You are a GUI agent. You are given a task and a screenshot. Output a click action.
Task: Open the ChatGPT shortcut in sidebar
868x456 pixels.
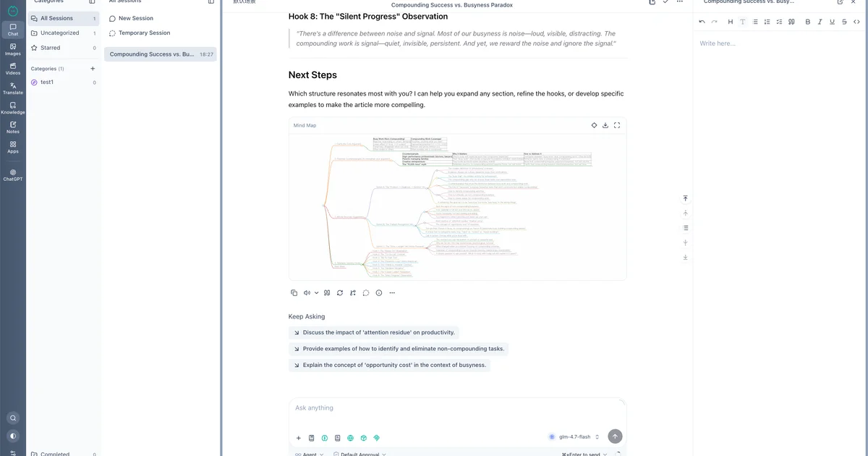click(x=13, y=175)
